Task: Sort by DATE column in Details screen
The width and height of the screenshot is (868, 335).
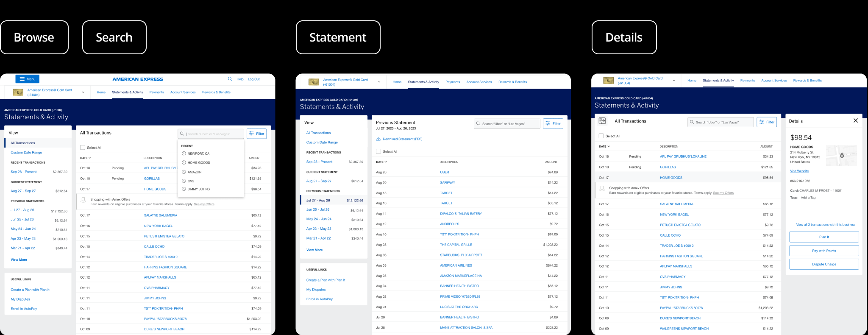Action: [604, 146]
